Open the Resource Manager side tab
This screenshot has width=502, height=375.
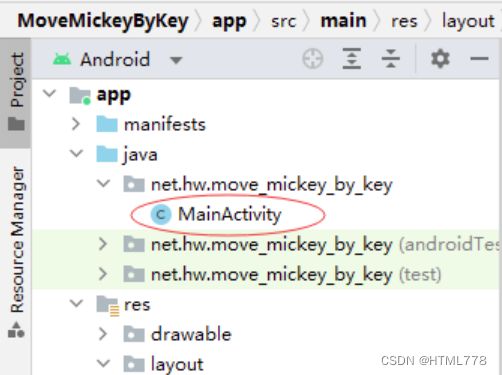coord(16,252)
